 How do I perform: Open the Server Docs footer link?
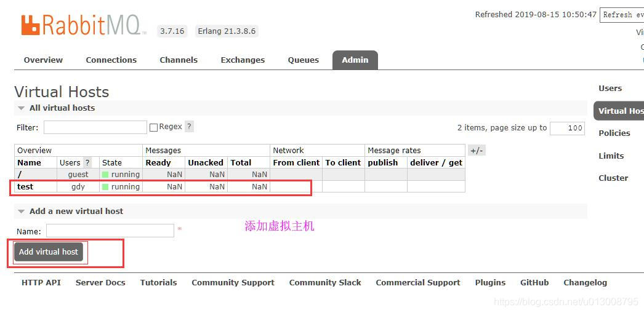click(100, 283)
